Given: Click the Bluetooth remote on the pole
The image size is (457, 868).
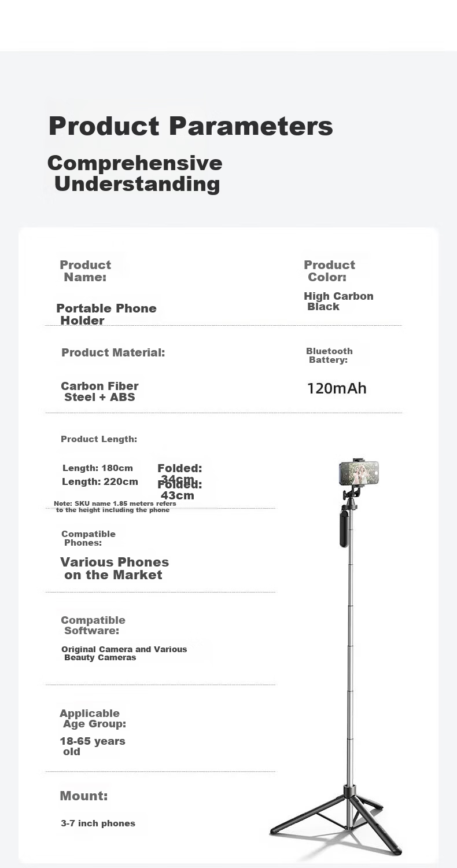Looking at the screenshot, I should click(x=344, y=528).
